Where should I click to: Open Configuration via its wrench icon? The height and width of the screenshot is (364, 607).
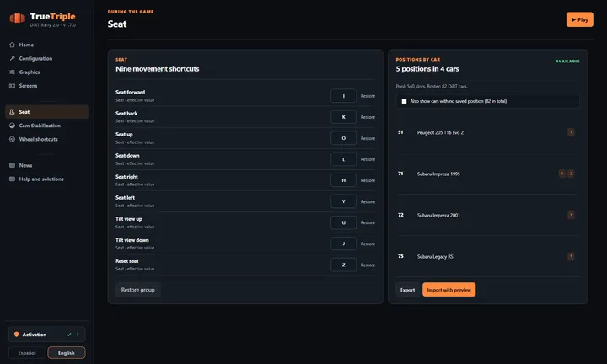12,58
